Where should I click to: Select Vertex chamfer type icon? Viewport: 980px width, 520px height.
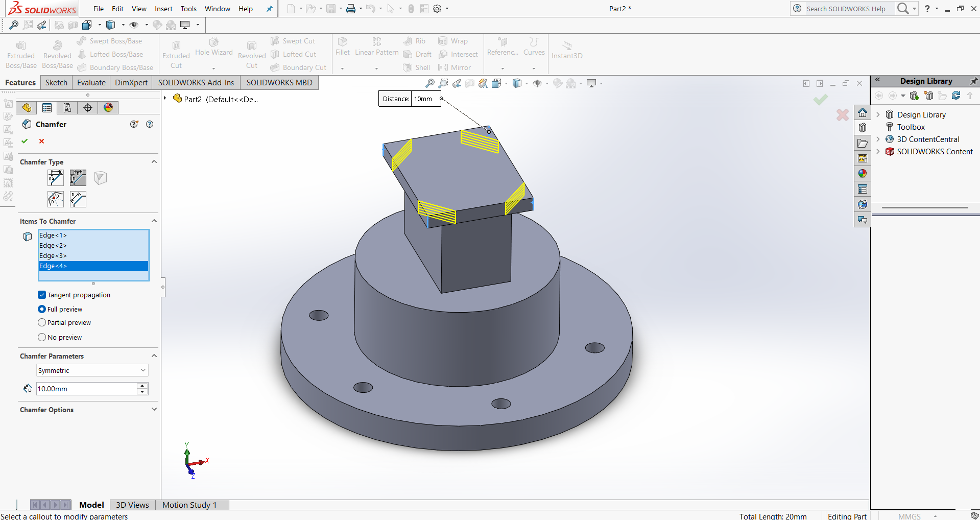pyautogui.click(x=101, y=178)
